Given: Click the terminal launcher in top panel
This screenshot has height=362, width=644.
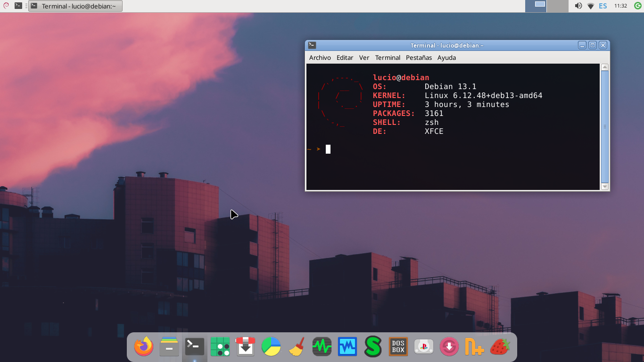Looking at the screenshot, I should (18, 6).
